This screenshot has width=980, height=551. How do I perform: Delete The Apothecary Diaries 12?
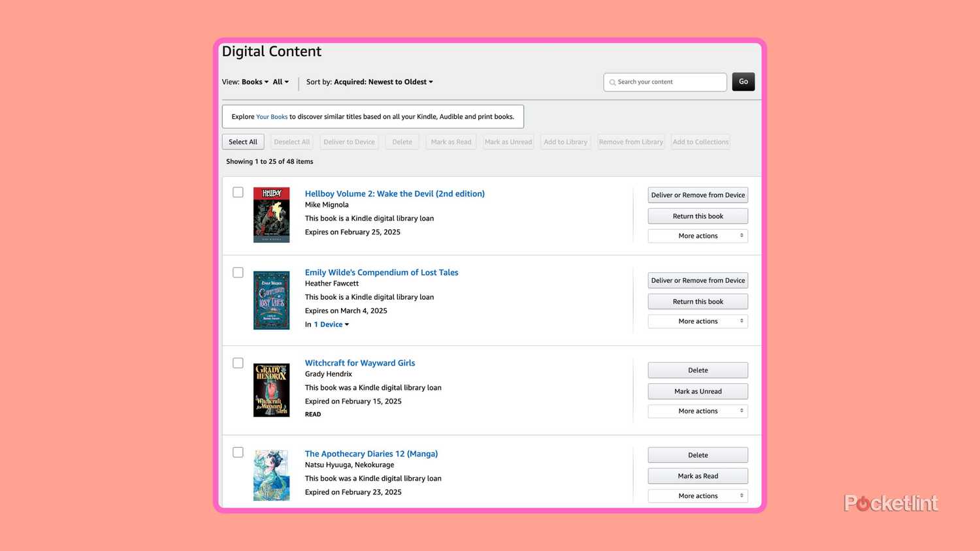pyautogui.click(x=698, y=455)
